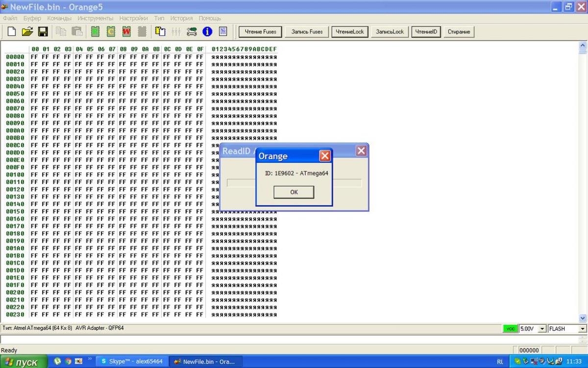This screenshot has height=368, width=588.
Task: Open the chip type selection icon
Action: [x=161, y=32]
